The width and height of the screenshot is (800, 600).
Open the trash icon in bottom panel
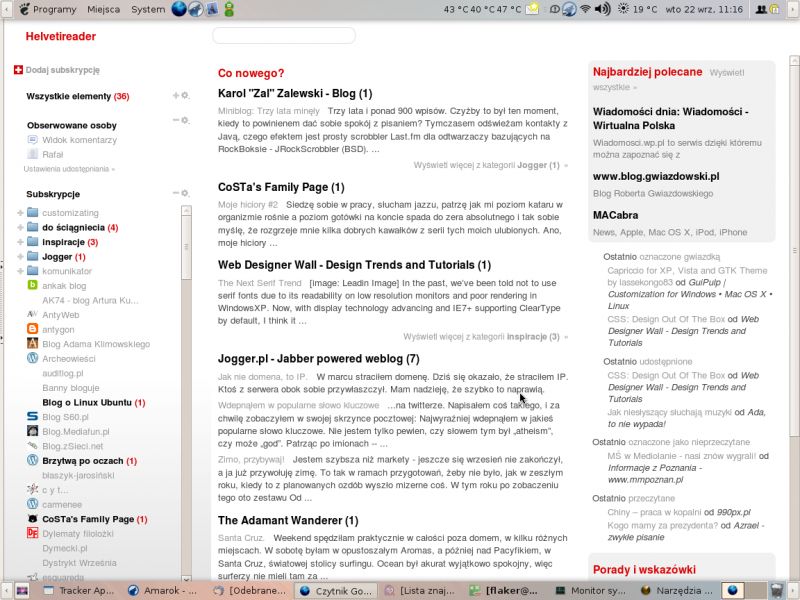click(x=777, y=590)
